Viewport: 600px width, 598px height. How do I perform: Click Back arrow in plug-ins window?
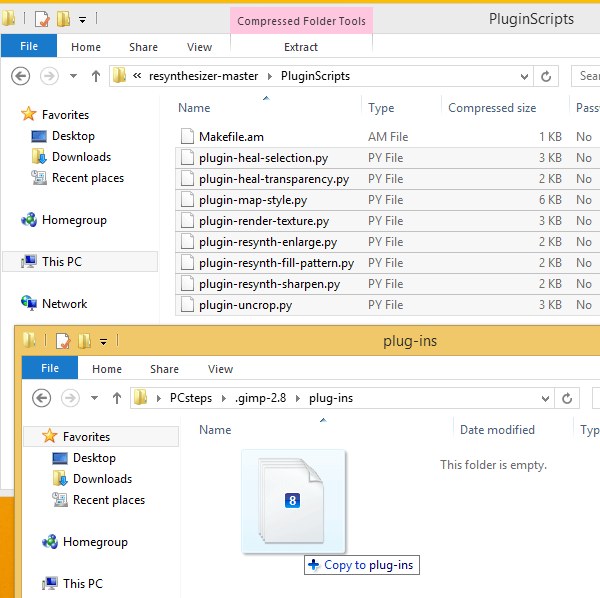41,398
